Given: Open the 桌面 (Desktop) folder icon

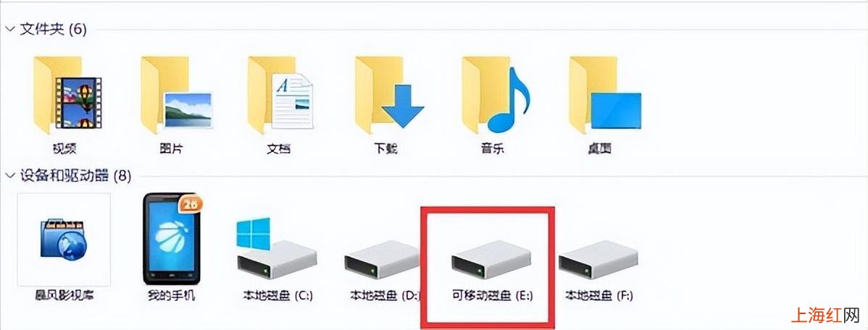Looking at the screenshot, I should click(x=605, y=94).
